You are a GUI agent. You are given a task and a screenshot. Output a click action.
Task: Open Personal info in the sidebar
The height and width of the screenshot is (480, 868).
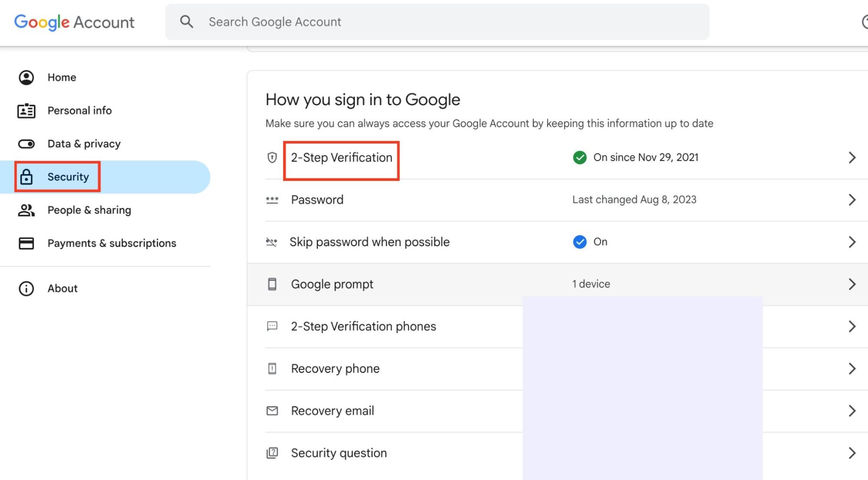point(105,111)
